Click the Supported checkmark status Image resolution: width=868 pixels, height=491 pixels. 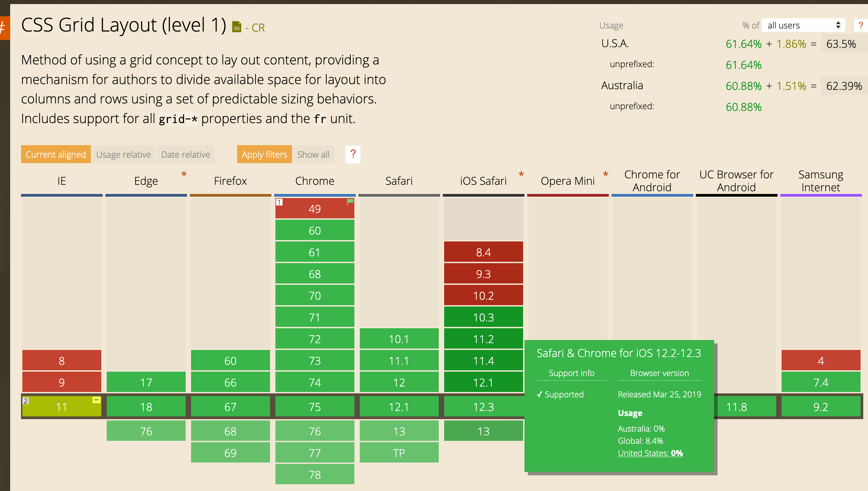click(560, 394)
